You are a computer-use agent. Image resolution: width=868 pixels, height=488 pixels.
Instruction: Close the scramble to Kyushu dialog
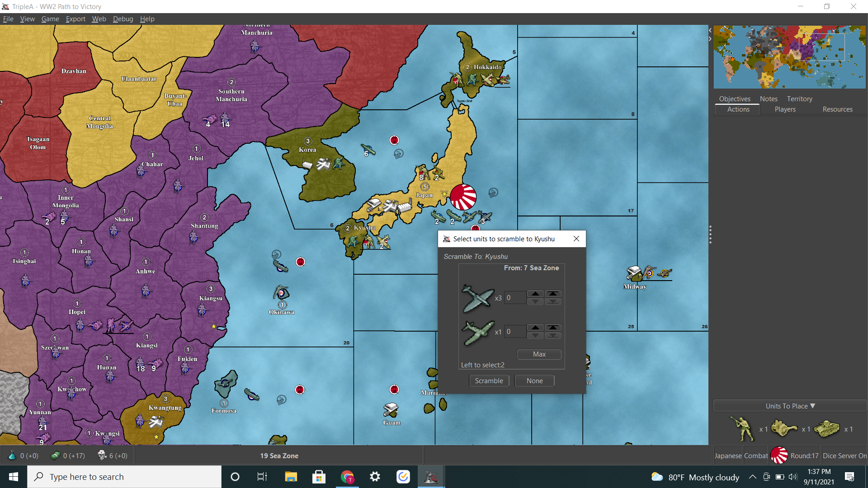coord(576,239)
